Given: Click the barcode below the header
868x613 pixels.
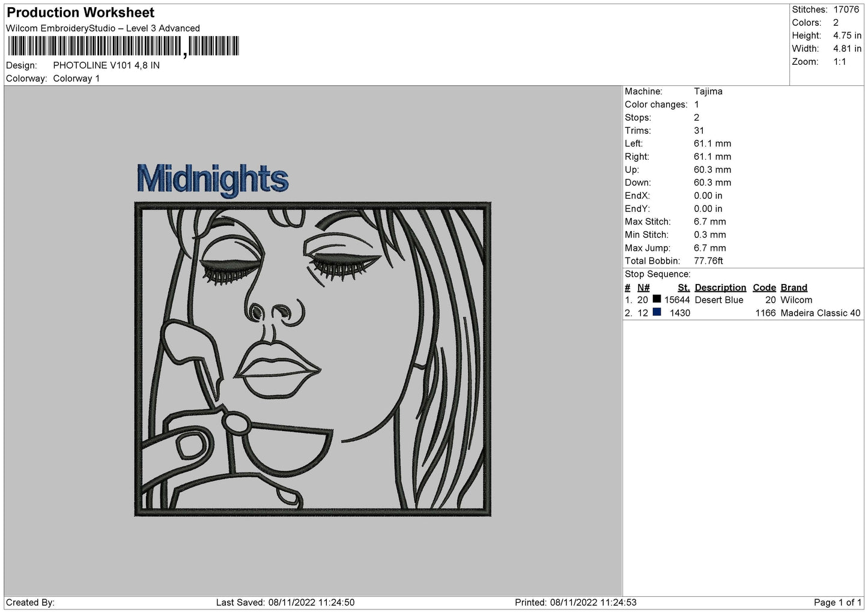Looking at the screenshot, I should [124, 46].
